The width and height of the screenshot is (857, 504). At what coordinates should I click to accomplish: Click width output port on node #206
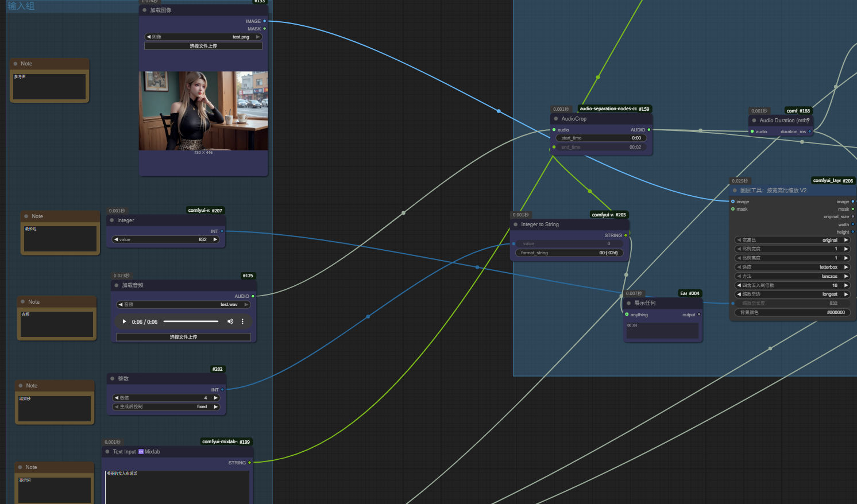click(852, 224)
